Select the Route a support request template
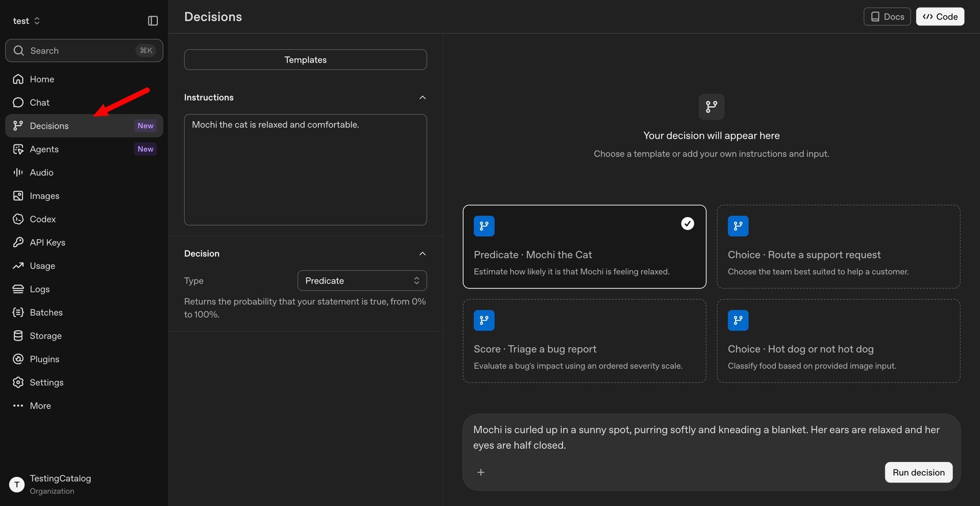Viewport: 980px width, 506px height. click(838, 247)
